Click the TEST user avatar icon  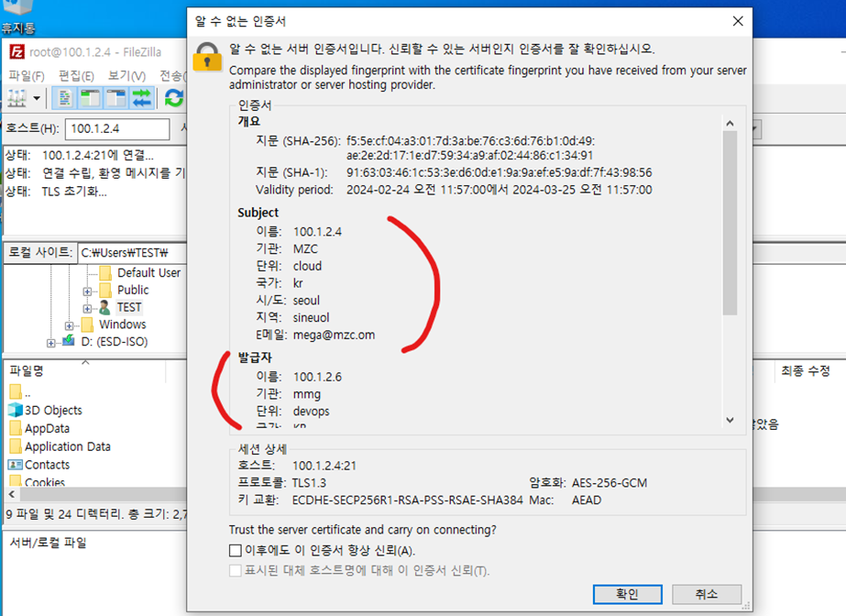104,307
